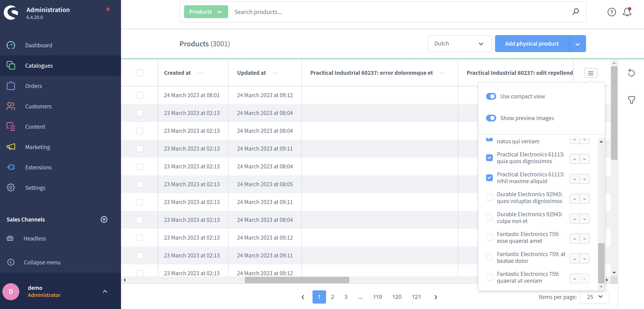
Task: Add a new sales channel plus icon
Action: (104, 219)
